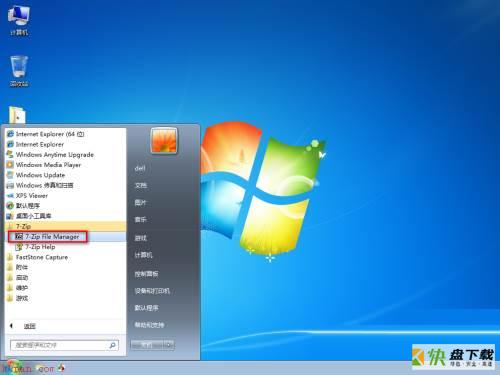The width and height of the screenshot is (500, 375).
Task: Click the magnifier icon in search box
Action: [113, 345]
